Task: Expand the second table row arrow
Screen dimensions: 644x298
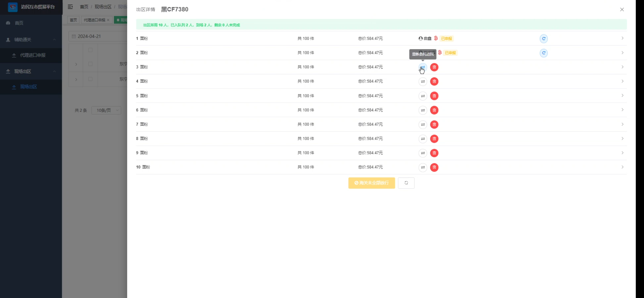Action: coord(76,79)
